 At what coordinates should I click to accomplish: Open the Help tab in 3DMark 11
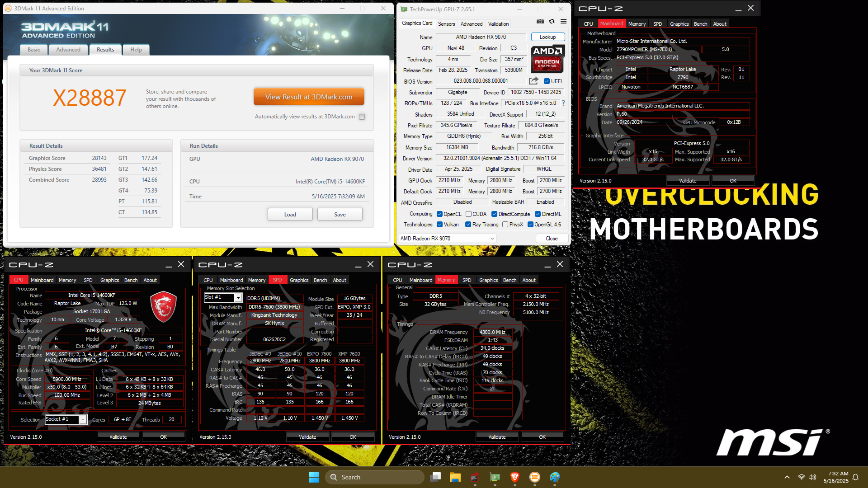point(136,50)
